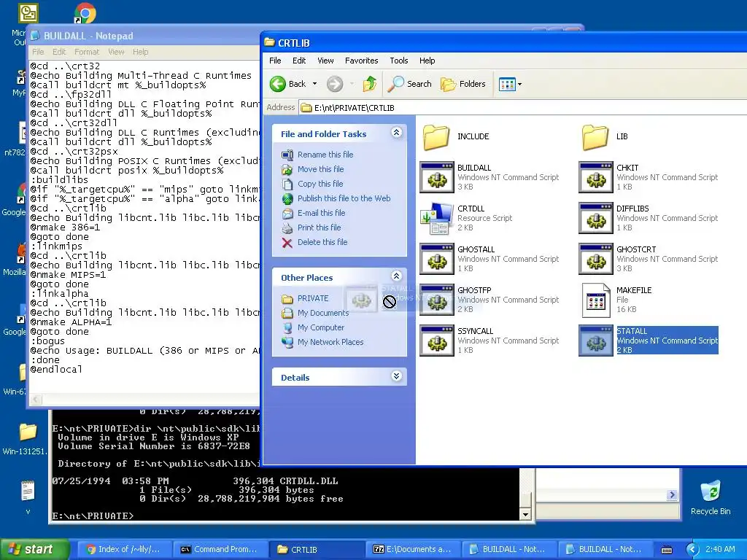Select the DIFFLIBS command script file
The image size is (747, 560).
(x=649, y=218)
